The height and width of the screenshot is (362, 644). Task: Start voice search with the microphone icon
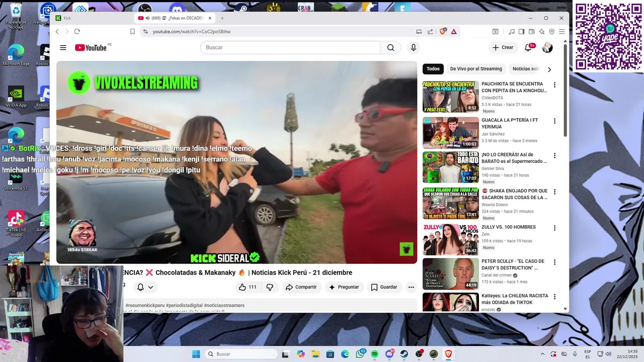coord(414,47)
